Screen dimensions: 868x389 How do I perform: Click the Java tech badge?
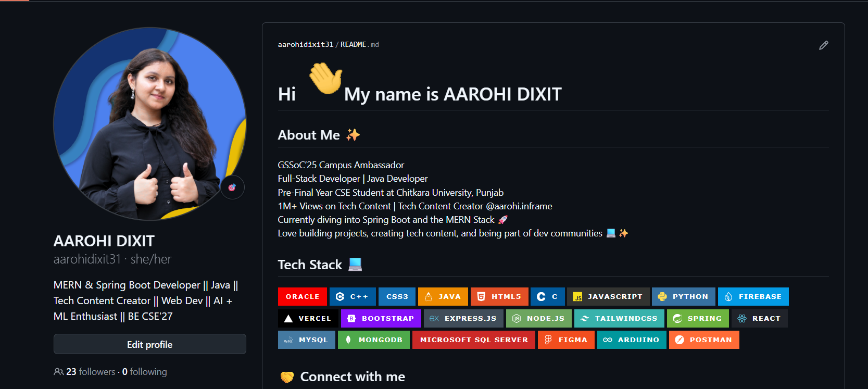443,296
